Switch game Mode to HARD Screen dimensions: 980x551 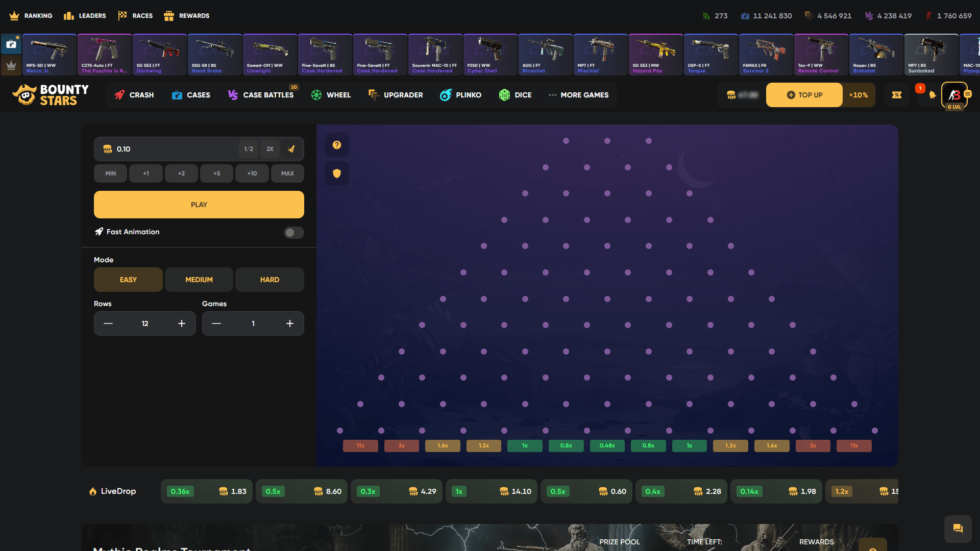coord(269,279)
